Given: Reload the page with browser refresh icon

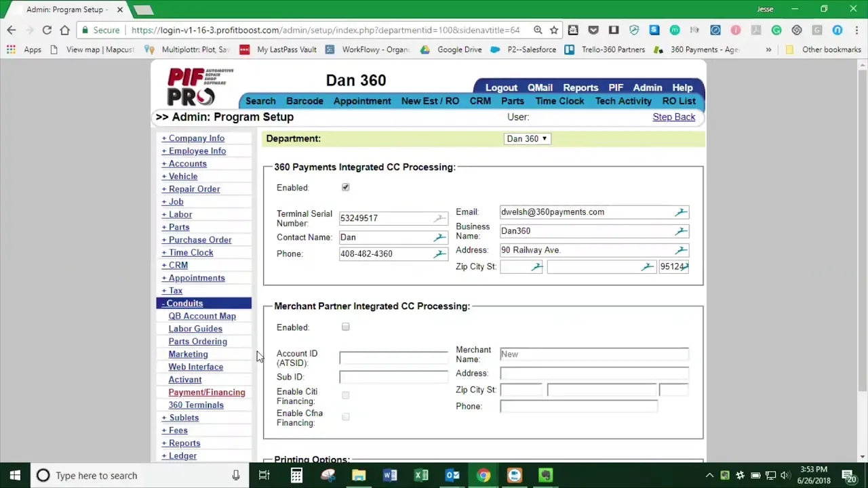Looking at the screenshot, I should pos(47,30).
